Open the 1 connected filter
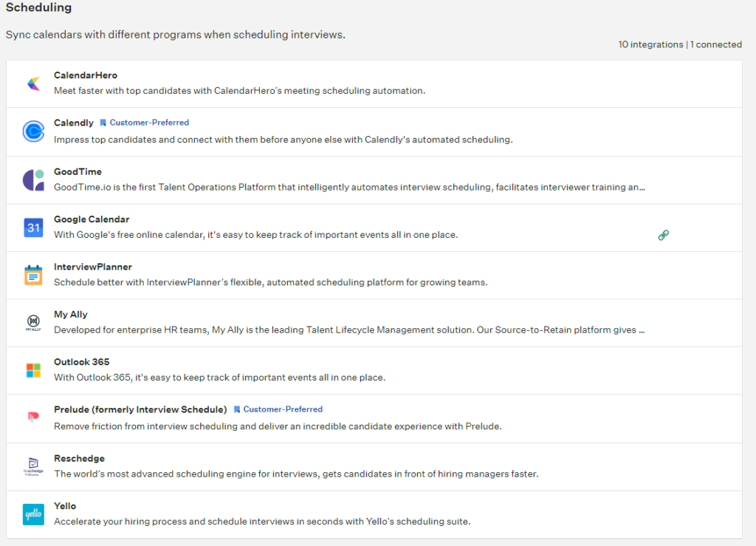Viewport: 756px width, 546px height. (715, 44)
